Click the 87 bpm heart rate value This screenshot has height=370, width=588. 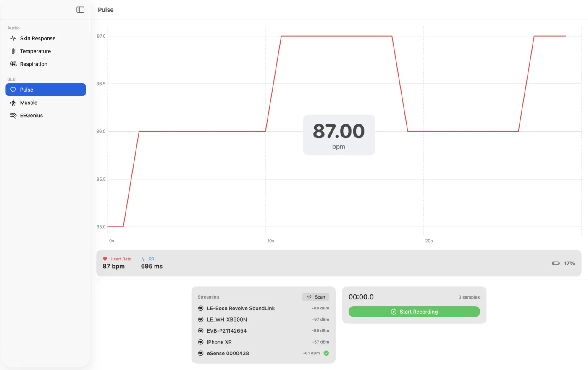(113, 266)
